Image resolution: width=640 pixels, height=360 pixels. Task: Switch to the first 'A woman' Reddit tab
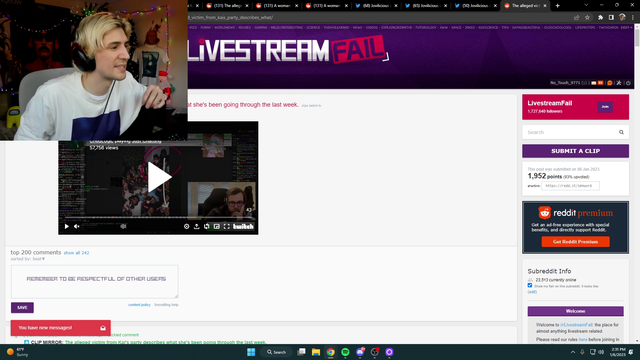click(x=277, y=6)
